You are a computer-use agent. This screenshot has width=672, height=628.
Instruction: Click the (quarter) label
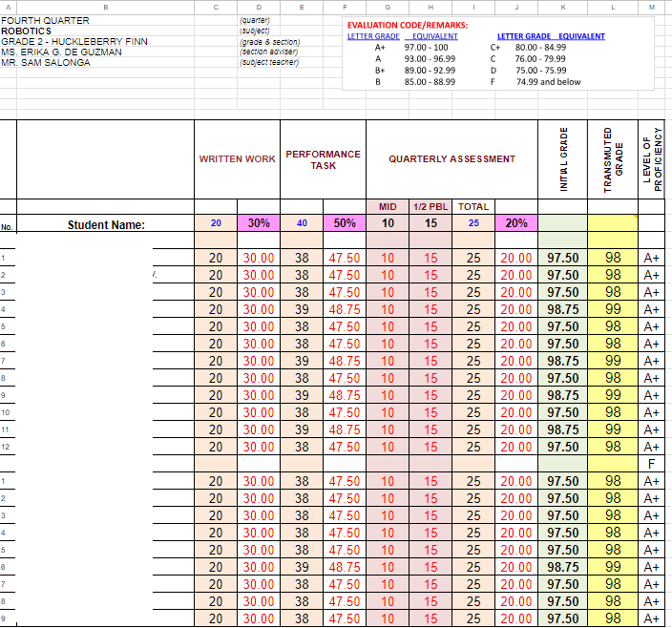point(255,21)
